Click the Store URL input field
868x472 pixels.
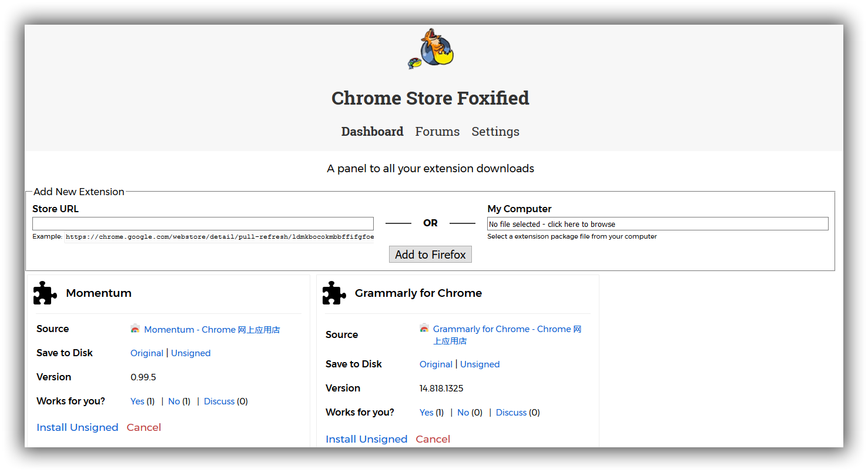[203, 223]
